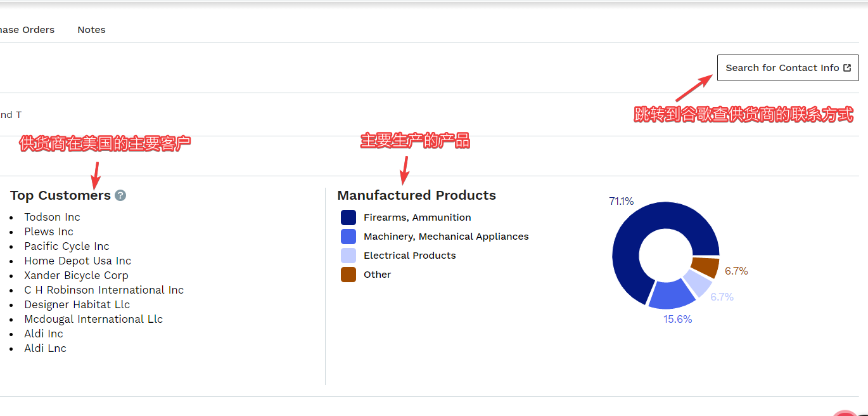Click Mcdougal International Llc customer
The width and height of the screenshot is (868, 416).
[x=93, y=319]
